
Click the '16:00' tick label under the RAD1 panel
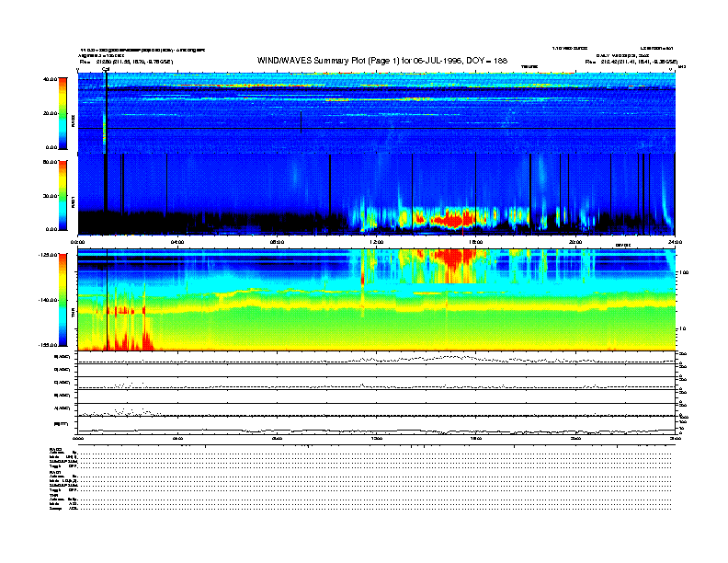(x=476, y=242)
